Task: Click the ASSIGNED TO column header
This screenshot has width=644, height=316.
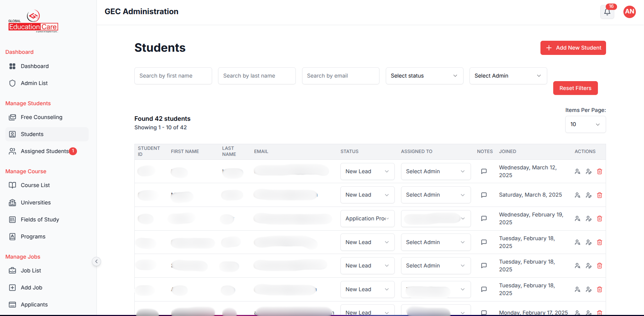Action: tap(416, 151)
